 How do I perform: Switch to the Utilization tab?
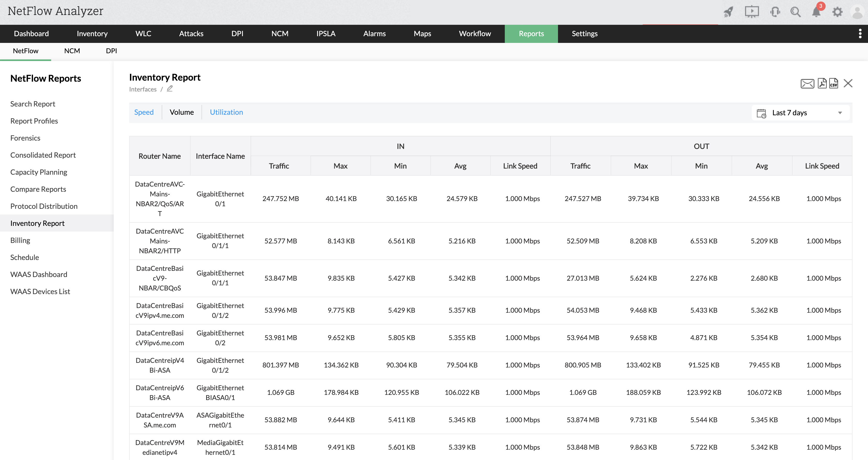(x=226, y=112)
